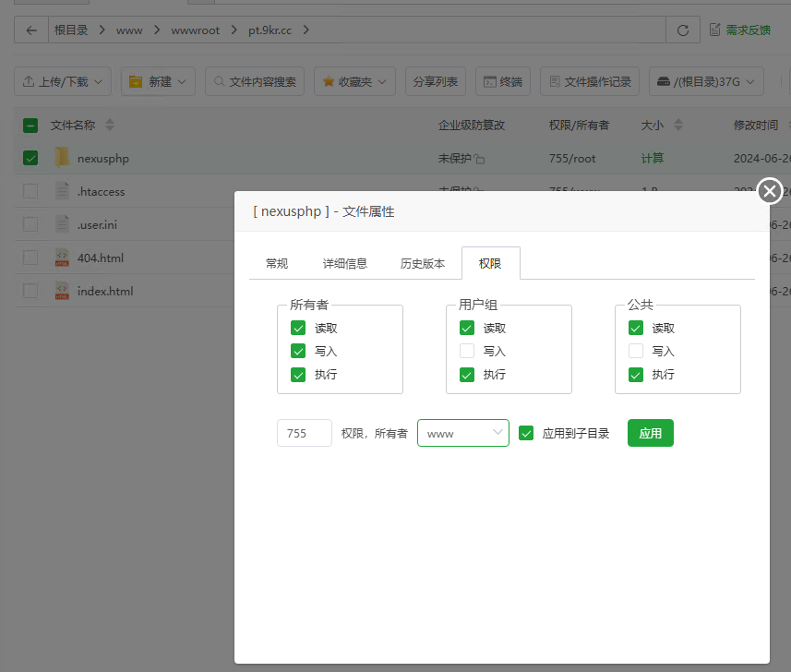This screenshot has height=672, width=791.
Task: Click the lock icon next to 未保护
Action: [x=479, y=159]
